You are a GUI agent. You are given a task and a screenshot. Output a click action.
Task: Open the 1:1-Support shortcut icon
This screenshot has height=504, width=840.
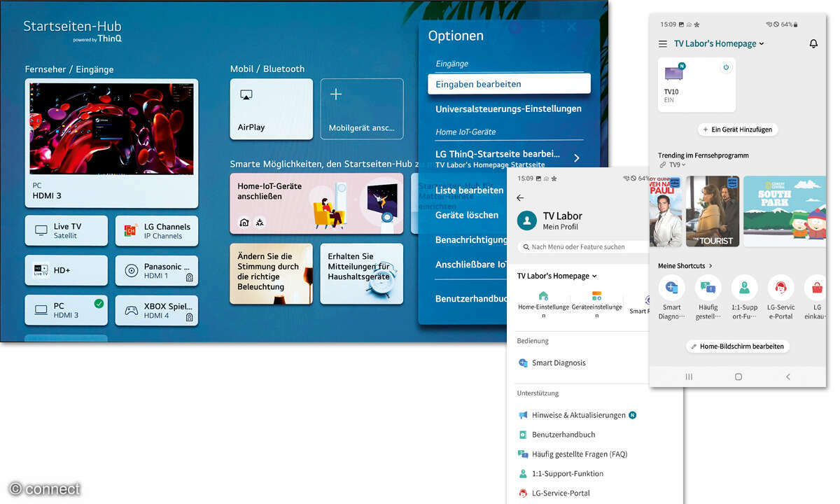click(744, 288)
